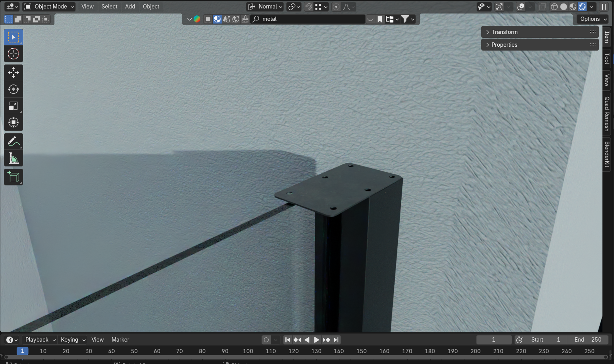Choose the Rotate tool in toolbar
Image resolution: width=614 pixels, height=364 pixels.
click(x=14, y=89)
